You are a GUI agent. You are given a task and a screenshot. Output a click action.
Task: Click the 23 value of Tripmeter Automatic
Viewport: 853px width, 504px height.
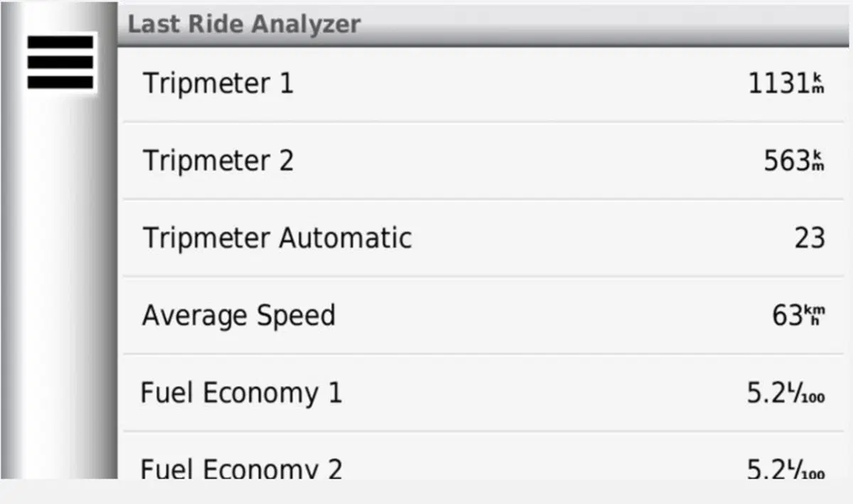click(810, 238)
